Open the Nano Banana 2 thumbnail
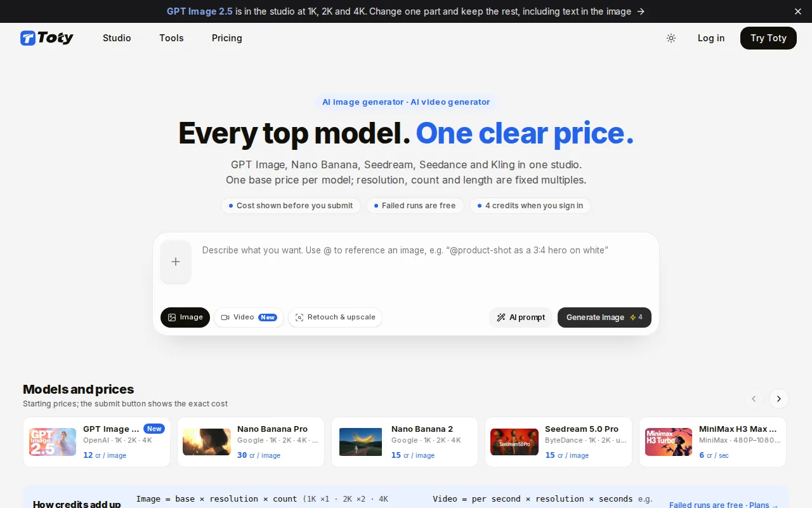Viewport: 812px width, 508px height. (361, 442)
